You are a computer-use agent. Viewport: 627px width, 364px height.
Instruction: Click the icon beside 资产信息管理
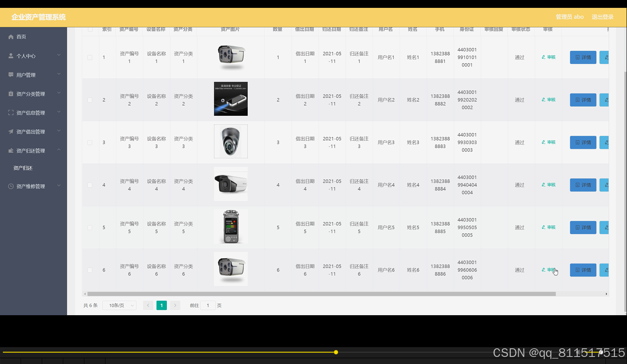pyautogui.click(x=11, y=113)
